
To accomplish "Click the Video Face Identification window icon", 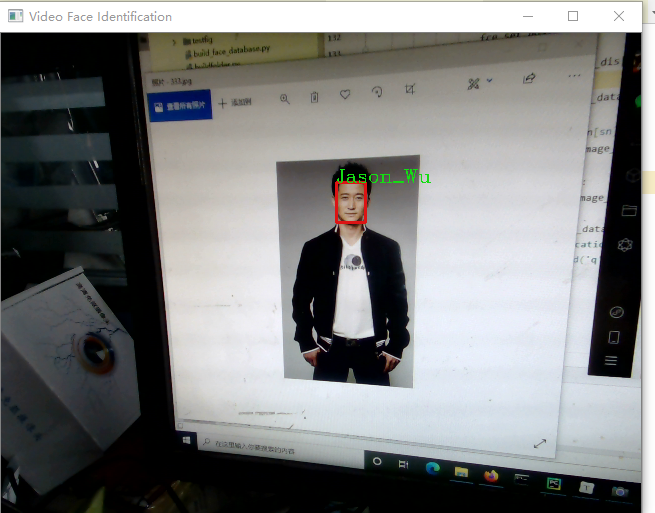I will coord(15,16).
